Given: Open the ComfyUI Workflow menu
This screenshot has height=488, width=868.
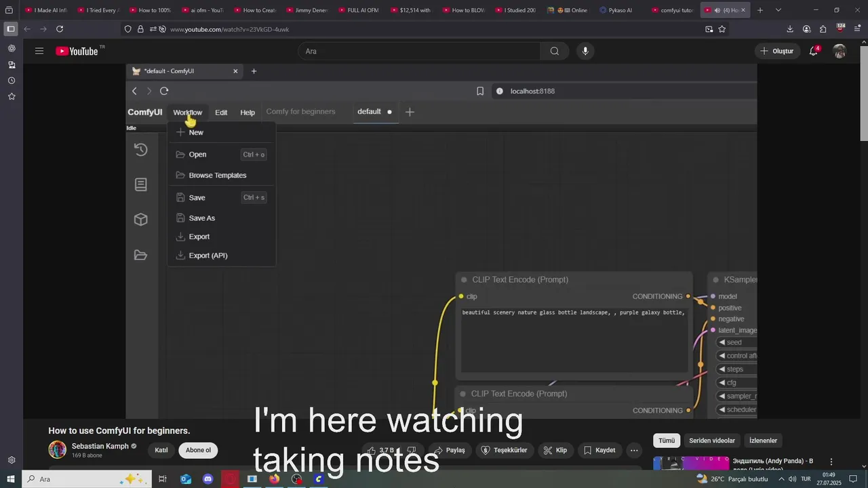Looking at the screenshot, I should [x=187, y=113].
